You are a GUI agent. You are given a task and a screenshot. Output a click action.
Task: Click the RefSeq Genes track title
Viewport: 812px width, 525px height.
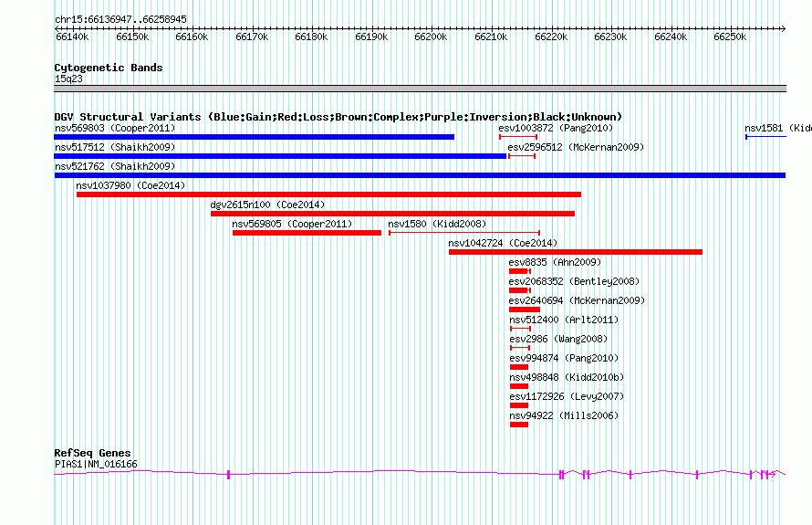click(92, 453)
